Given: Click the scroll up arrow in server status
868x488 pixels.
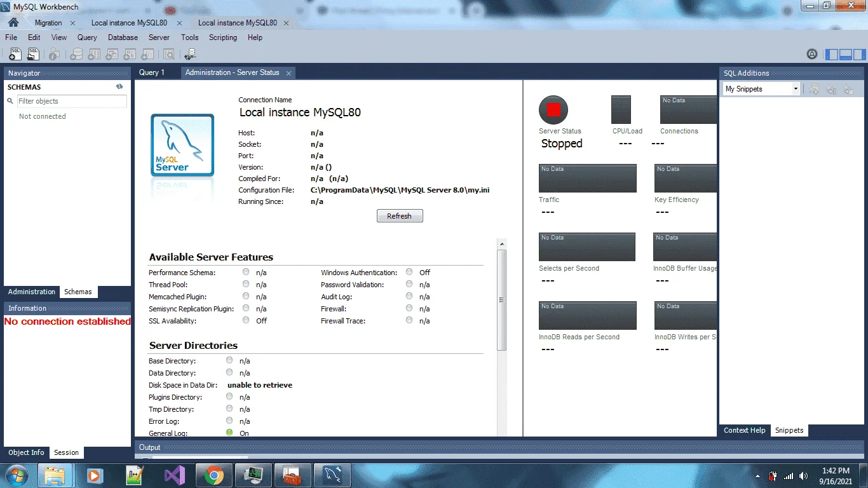Looking at the screenshot, I should tap(502, 244).
